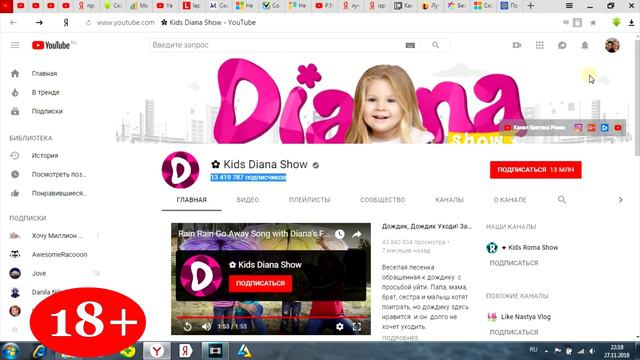The height and width of the screenshot is (360, 640).
Task: Bookmark the page with the star icon
Action: coord(593,23)
